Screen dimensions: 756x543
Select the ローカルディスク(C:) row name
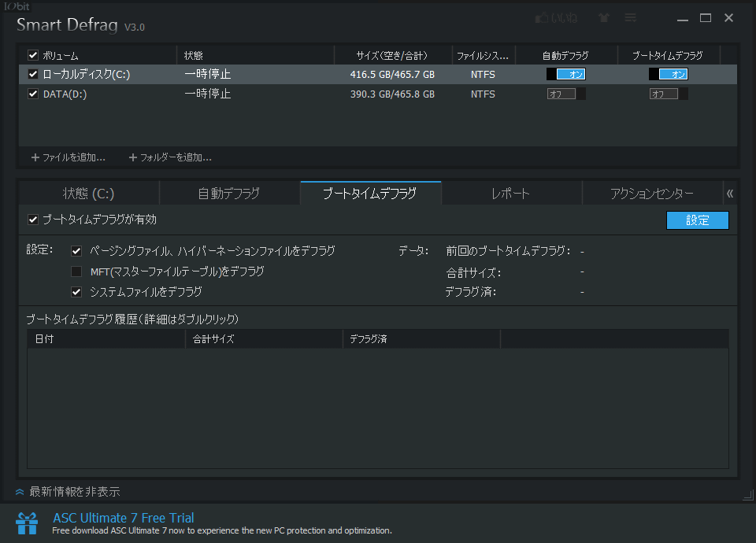click(87, 74)
